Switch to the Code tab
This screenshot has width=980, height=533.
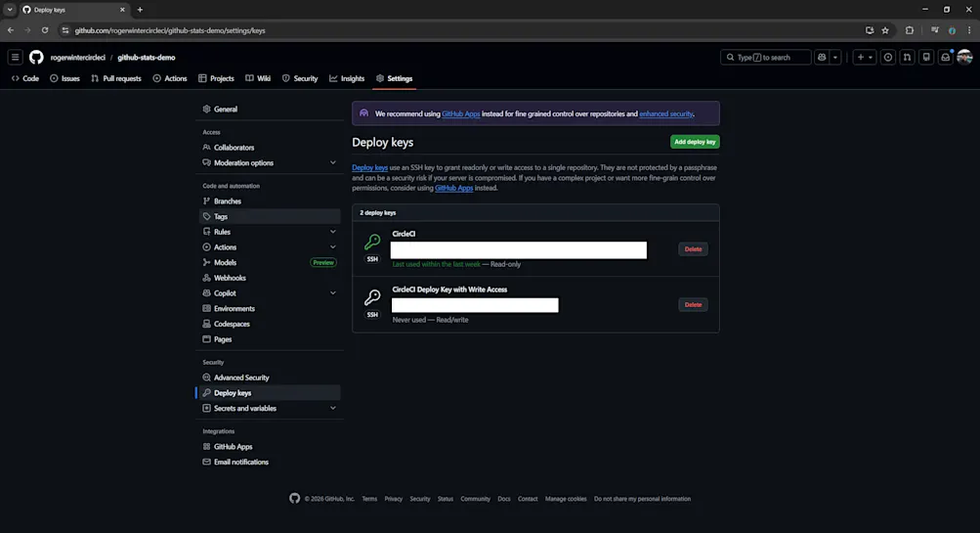point(25,78)
